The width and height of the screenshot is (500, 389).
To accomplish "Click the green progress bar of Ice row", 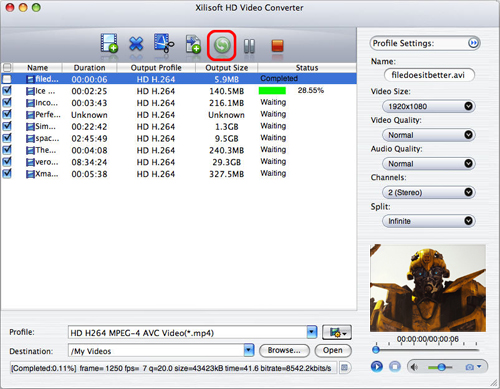I will [x=272, y=91].
